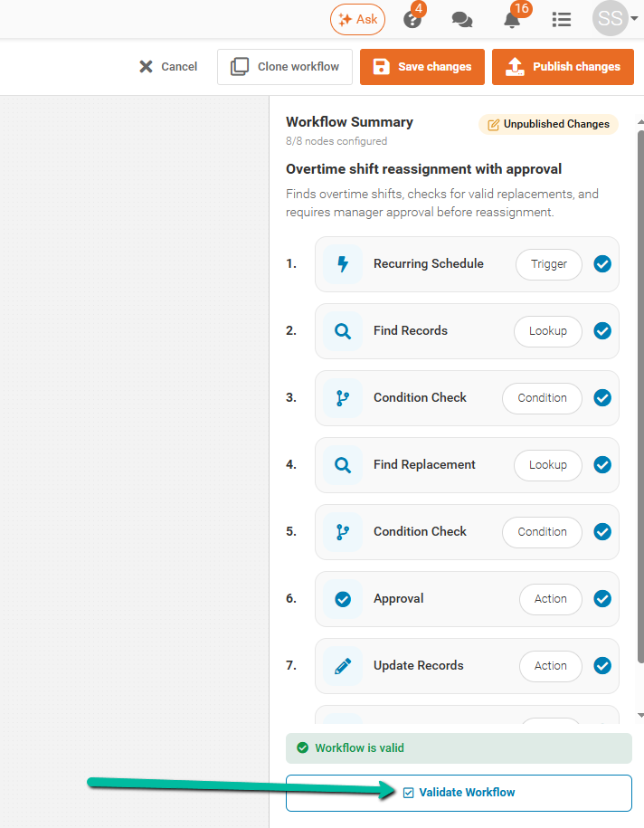The image size is (644, 828).
Task: Select the Trigger tag on step 1
Action: pyautogui.click(x=549, y=264)
